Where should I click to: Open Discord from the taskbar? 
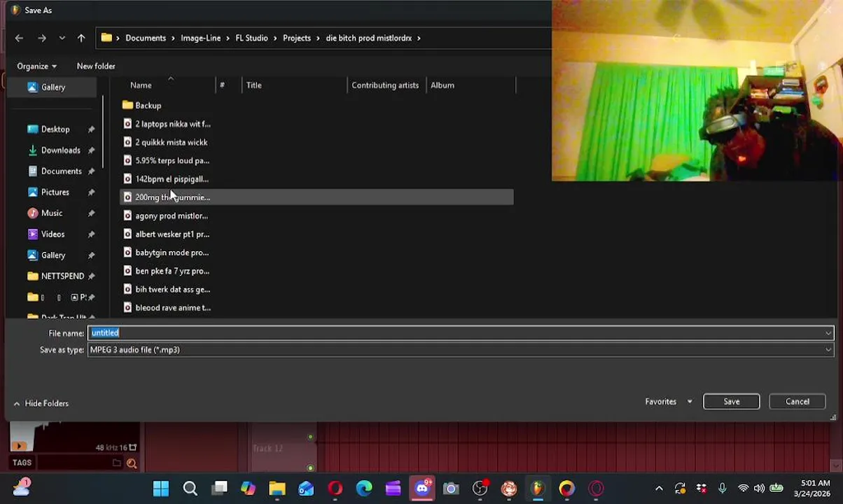(422, 489)
